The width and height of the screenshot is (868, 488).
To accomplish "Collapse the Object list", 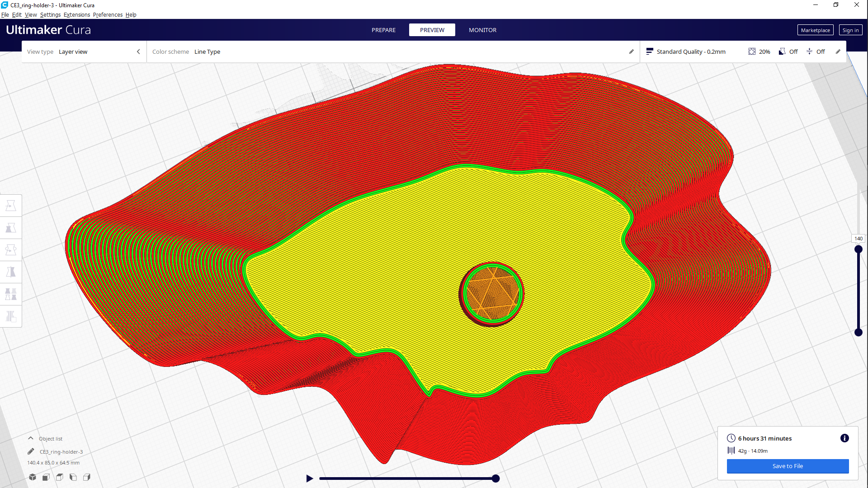I will coord(31,438).
